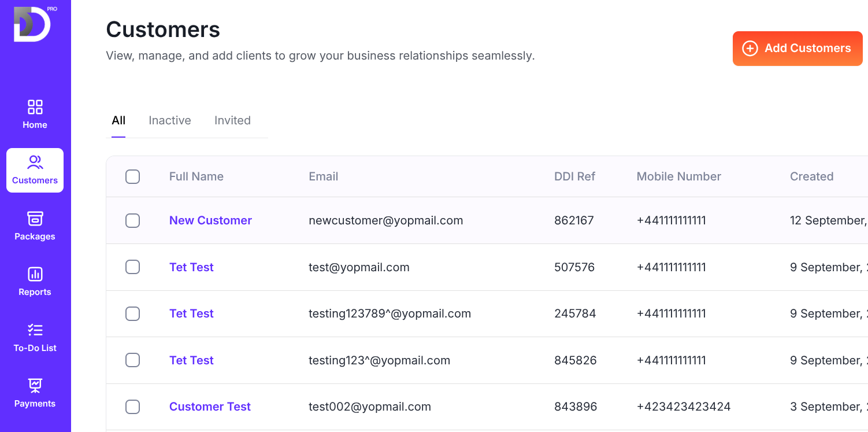The height and width of the screenshot is (432, 868).
Task: Select checkbox for test@yopmail.com row
Action: 133,267
